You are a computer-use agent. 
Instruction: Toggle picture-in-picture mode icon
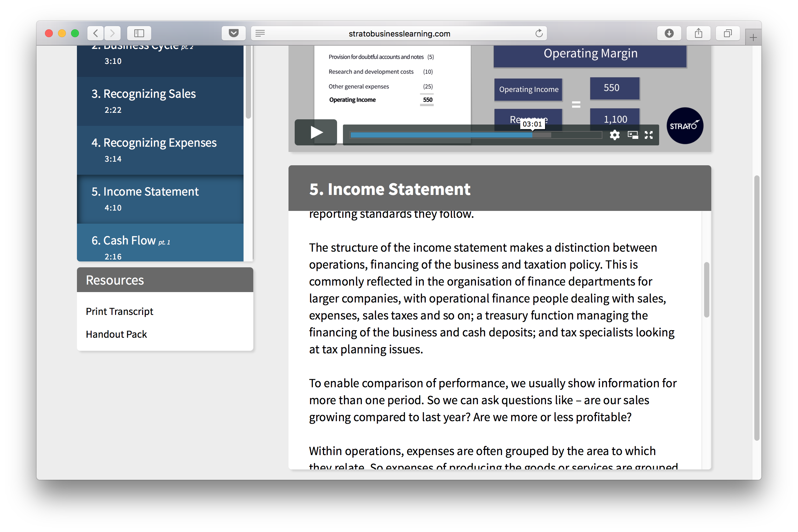pos(632,135)
